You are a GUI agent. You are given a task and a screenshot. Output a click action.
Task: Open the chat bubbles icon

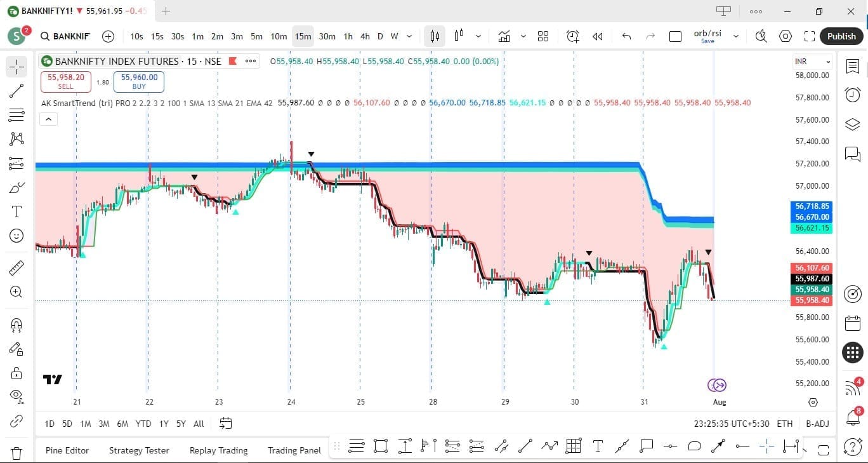[x=853, y=153]
